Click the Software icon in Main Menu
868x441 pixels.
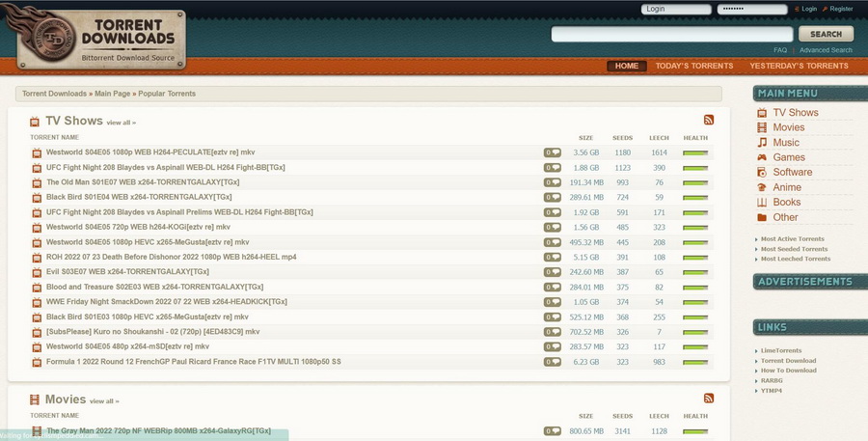click(762, 173)
